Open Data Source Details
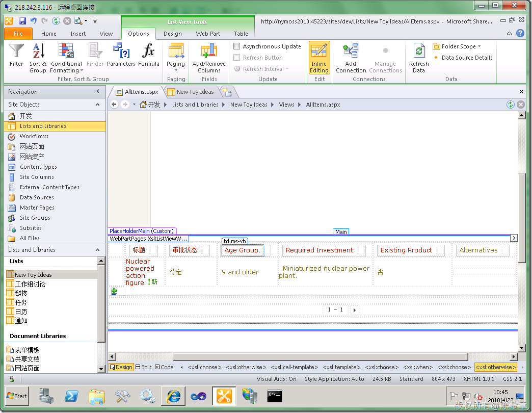The image size is (532, 413). pos(463,58)
